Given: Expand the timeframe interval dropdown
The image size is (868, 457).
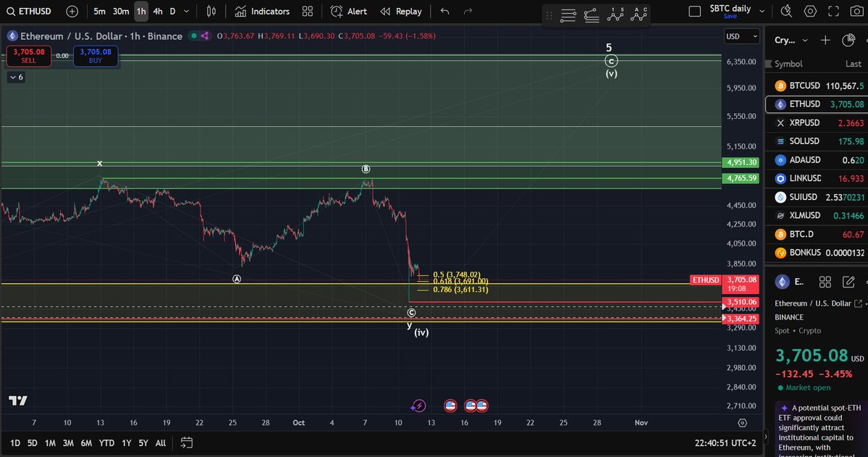Looking at the screenshot, I should coord(187,11).
